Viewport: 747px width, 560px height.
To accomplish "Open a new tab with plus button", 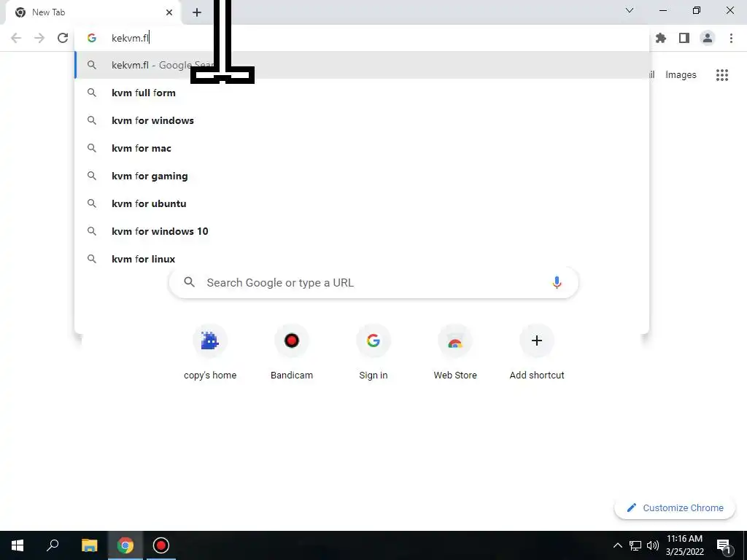I will point(197,12).
